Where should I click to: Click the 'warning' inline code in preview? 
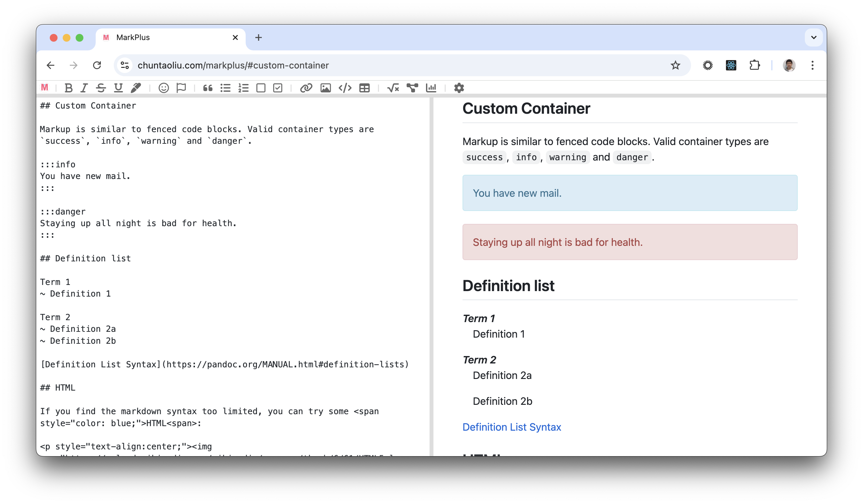tap(568, 157)
